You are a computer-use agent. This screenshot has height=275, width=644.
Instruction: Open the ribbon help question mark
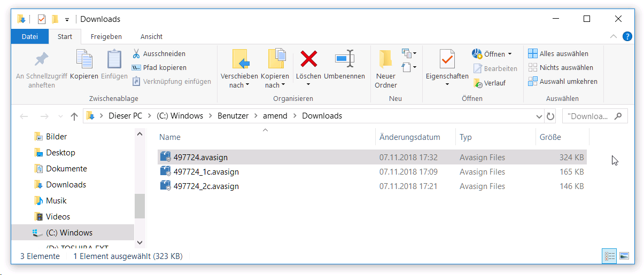(x=627, y=36)
